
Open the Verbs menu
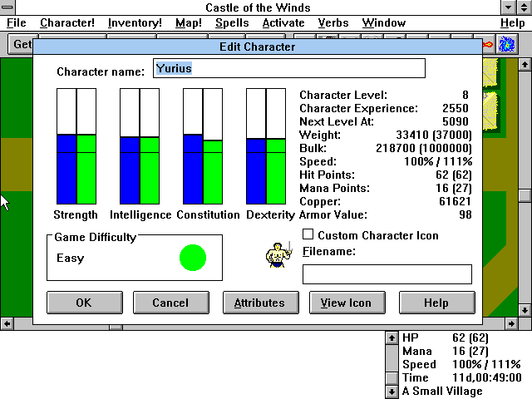333,23
